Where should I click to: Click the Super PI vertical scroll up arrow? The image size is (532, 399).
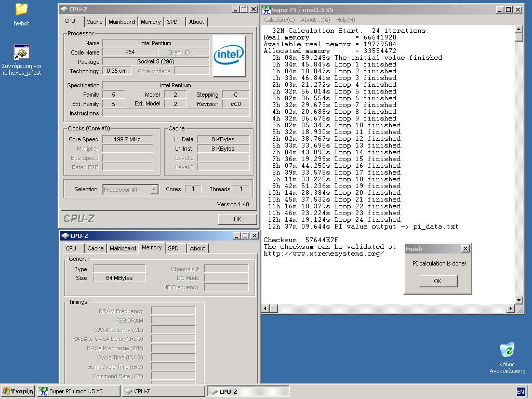point(519,29)
